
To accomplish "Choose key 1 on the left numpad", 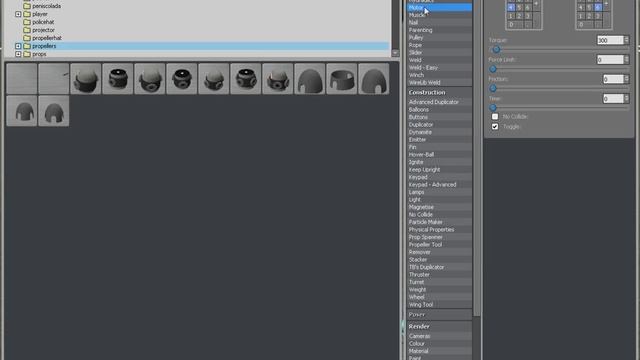I will 511,16.
